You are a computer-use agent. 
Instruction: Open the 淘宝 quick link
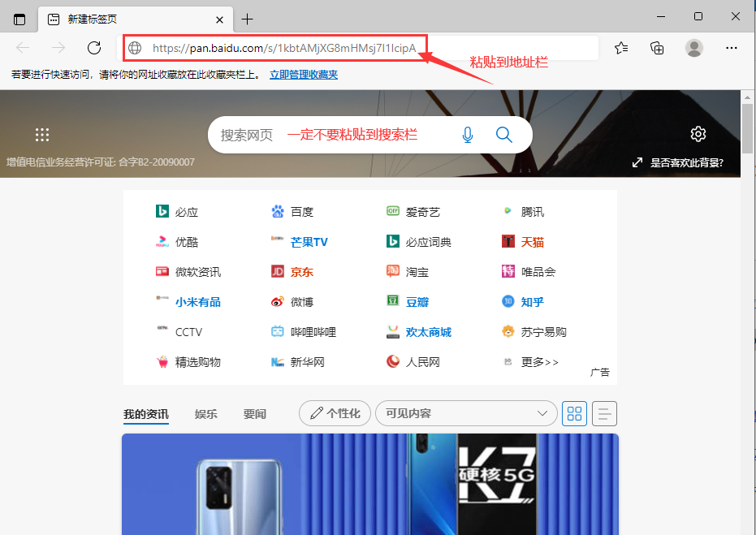pos(408,272)
